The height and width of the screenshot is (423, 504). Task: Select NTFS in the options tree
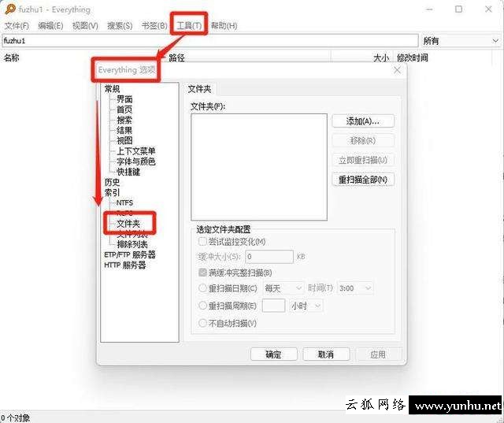tap(124, 202)
